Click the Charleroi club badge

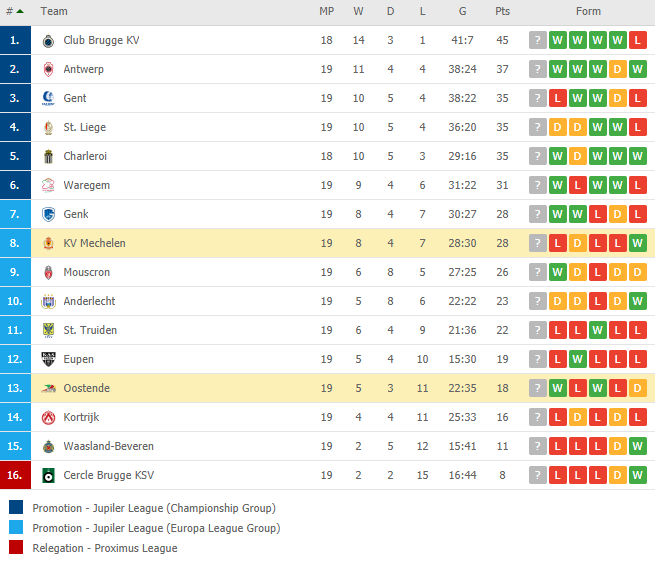pos(48,156)
